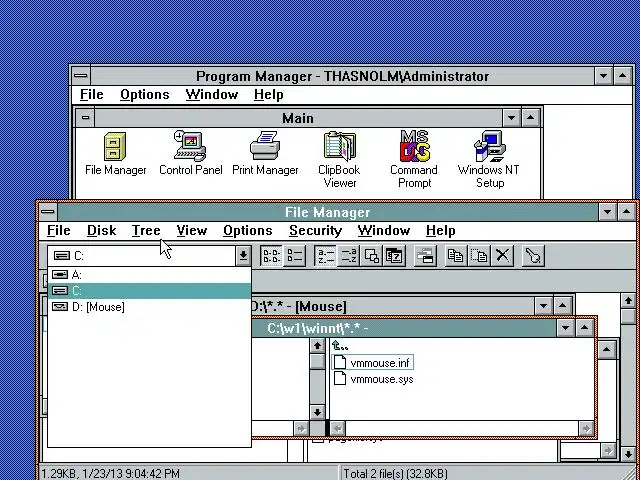Click the Permissions key toolbar icon
The image size is (640, 480).
pos(533,256)
